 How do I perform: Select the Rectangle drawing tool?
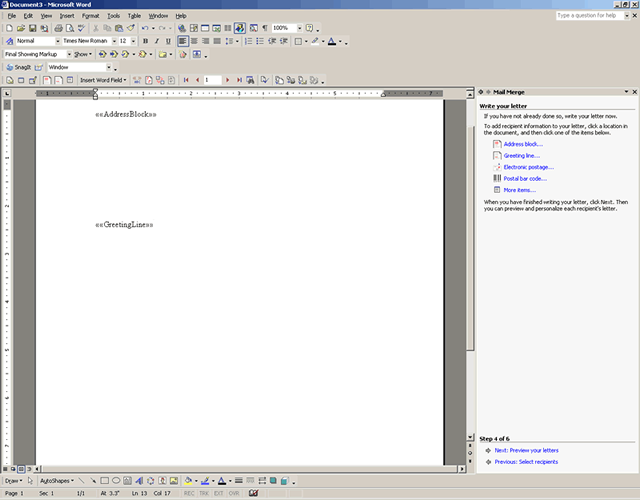click(x=104, y=481)
